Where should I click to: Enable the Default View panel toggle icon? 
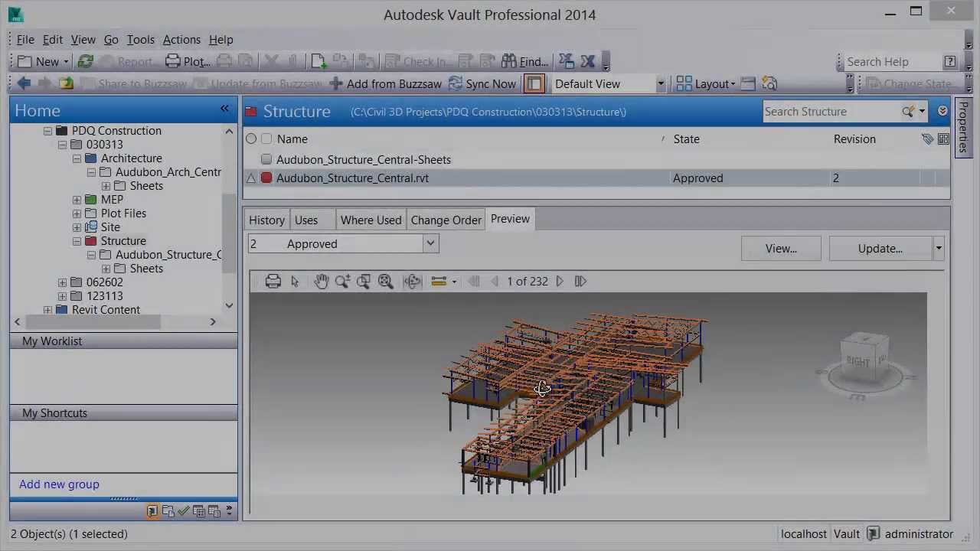(534, 83)
